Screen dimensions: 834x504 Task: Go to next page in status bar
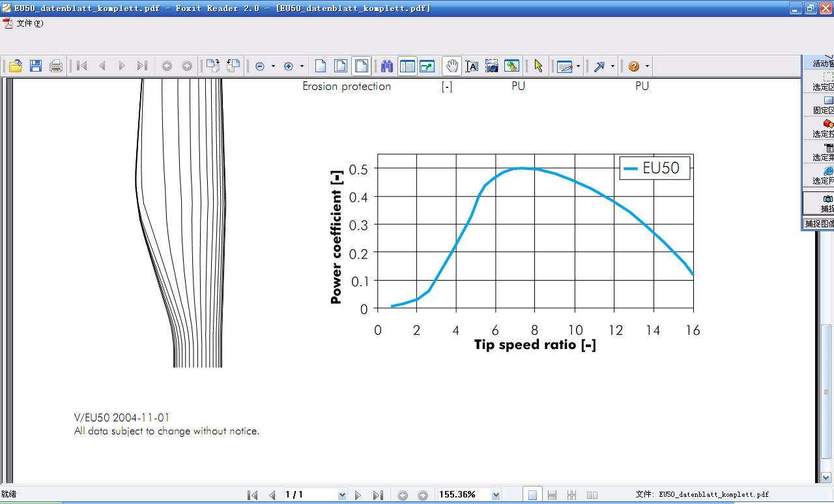358,495
